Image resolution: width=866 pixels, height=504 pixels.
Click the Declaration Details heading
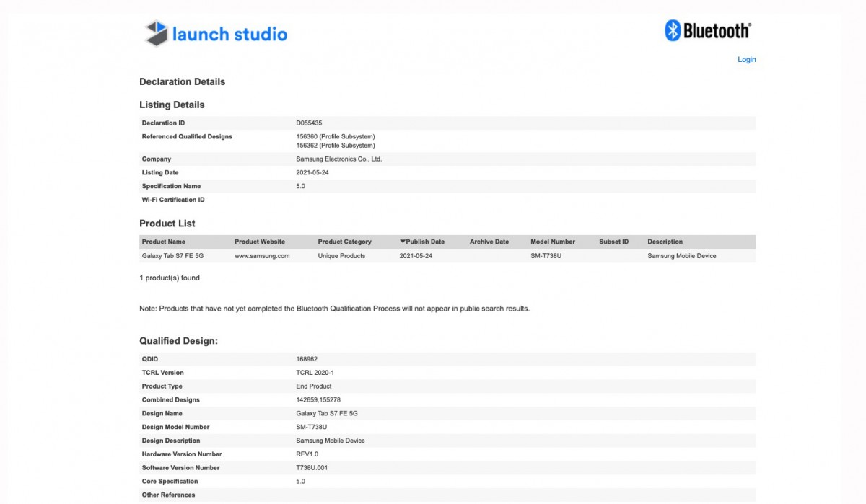(x=183, y=81)
